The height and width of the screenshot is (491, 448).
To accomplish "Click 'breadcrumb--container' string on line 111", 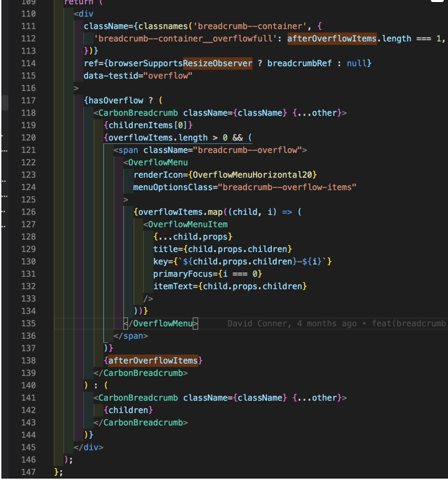I will point(250,26).
